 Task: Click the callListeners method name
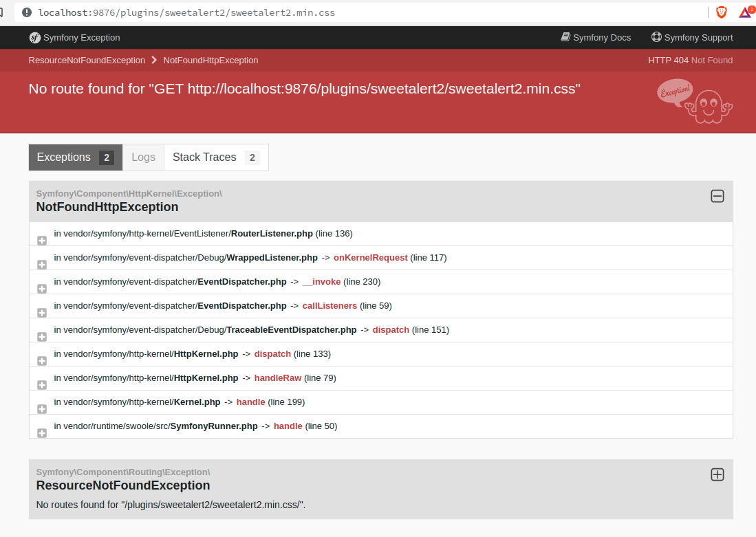tap(330, 306)
